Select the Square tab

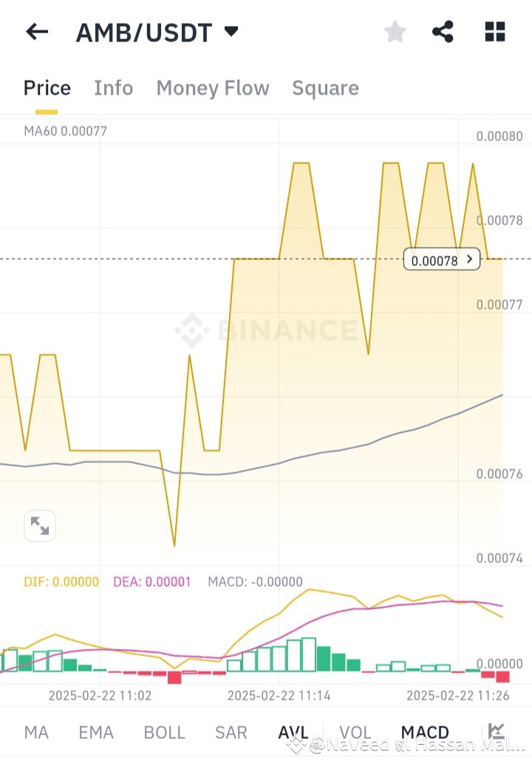(326, 89)
